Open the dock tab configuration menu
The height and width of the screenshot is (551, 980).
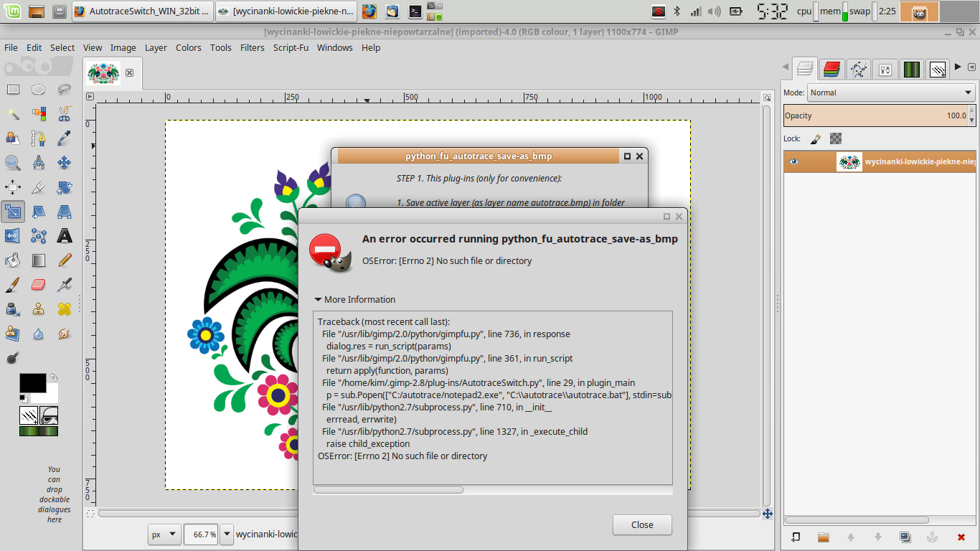pyautogui.click(x=972, y=67)
